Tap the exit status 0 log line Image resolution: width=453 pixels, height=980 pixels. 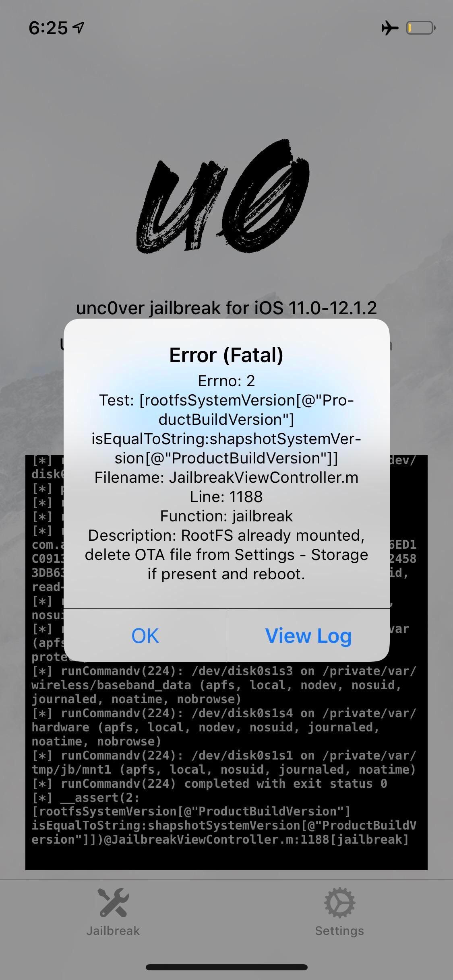[x=209, y=783]
